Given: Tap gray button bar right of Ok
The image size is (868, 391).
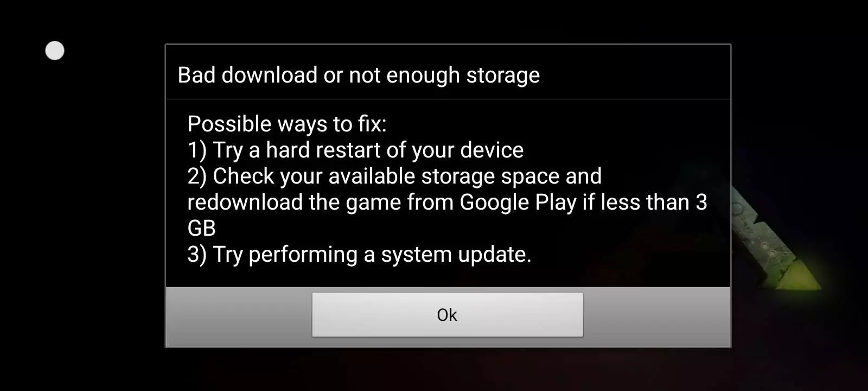Looking at the screenshot, I should pyautogui.click(x=656, y=316).
